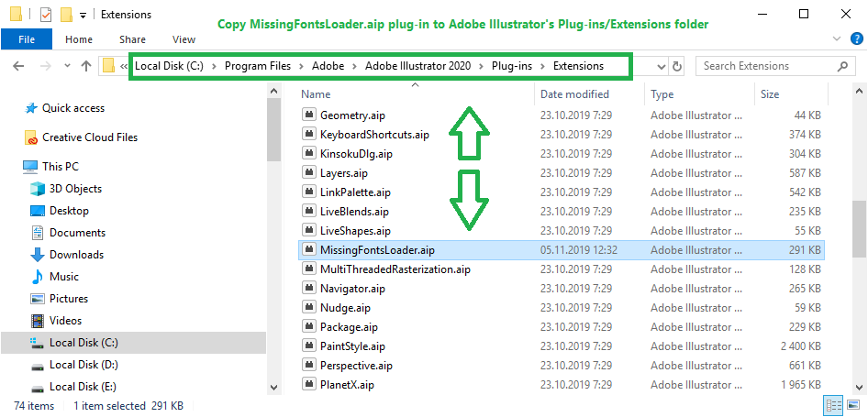Screen dimensions: 868x417
Task: Click the search magnifier icon
Action: point(842,66)
